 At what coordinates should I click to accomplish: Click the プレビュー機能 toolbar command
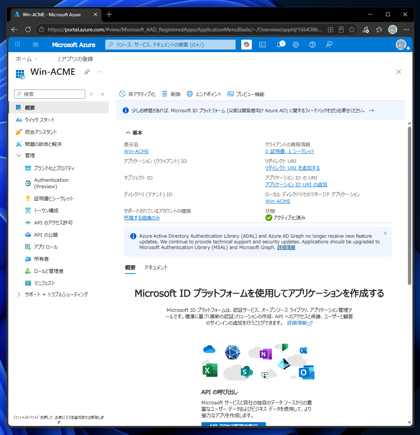pyautogui.click(x=246, y=94)
